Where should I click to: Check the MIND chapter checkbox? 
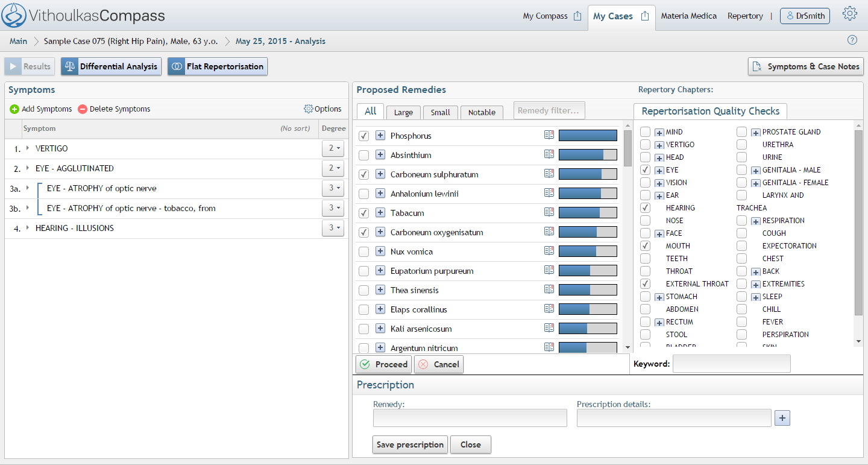[645, 131]
